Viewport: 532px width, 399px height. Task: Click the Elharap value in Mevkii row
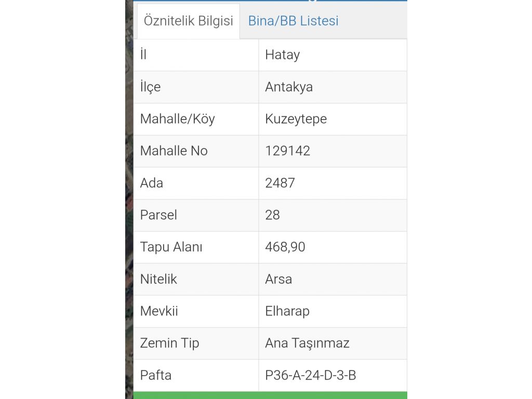[x=287, y=311]
